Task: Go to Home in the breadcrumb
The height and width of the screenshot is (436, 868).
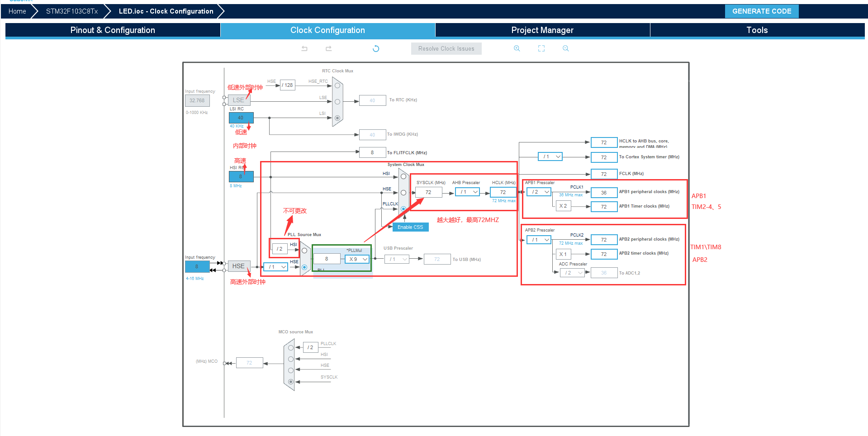Action: pyautogui.click(x=17, y=11)
